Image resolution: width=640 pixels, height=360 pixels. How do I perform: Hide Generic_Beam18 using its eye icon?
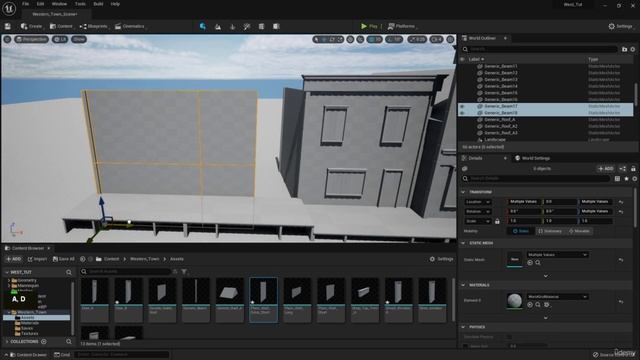[x=462, y=113]
